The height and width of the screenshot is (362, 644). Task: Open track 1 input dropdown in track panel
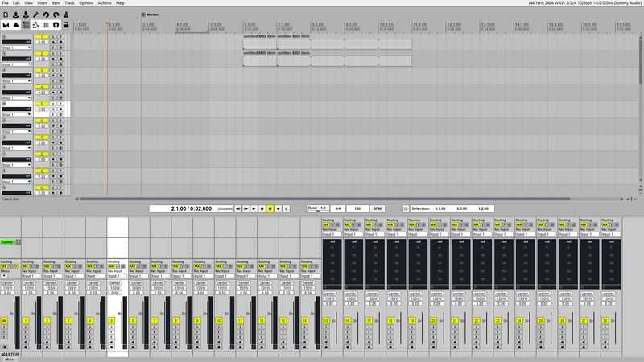coord(16,47)
